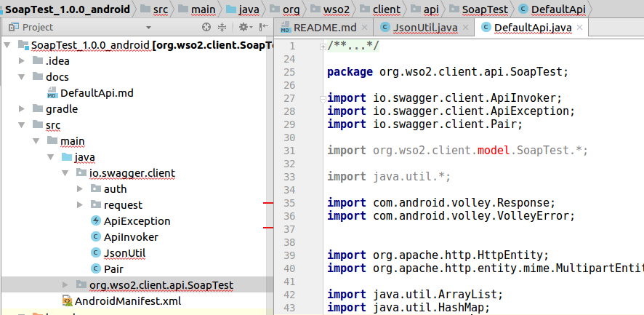Select ApiInvoker class in tree
The width and height of the screenshot is (644, 315).
(131, 237)
